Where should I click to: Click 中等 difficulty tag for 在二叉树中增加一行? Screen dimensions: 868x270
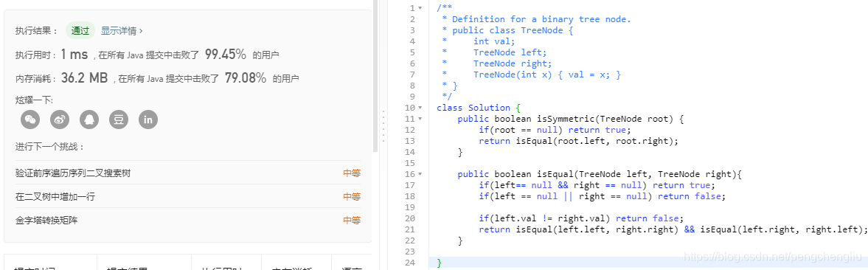(x=352, y=197)
